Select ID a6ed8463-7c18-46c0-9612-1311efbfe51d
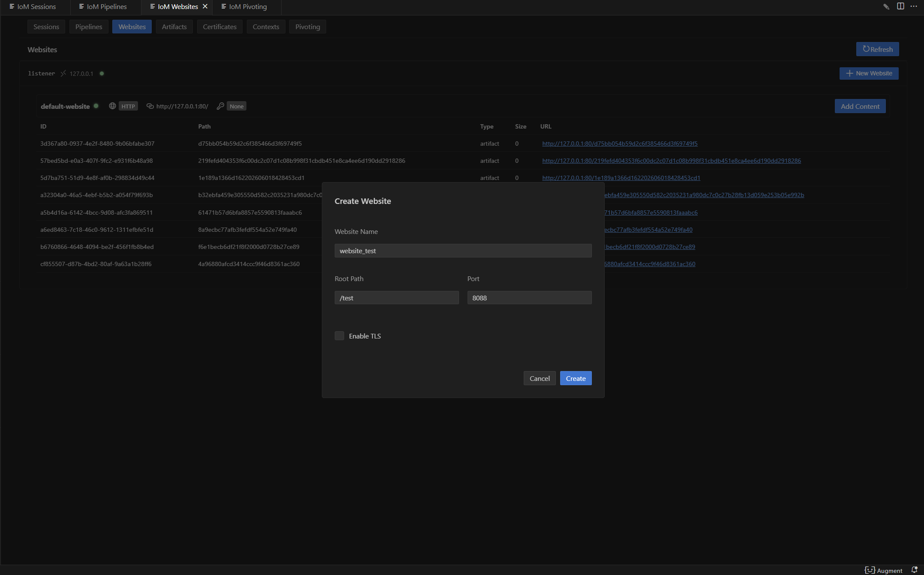The image size is (924, 575). [x=97, y=230]
